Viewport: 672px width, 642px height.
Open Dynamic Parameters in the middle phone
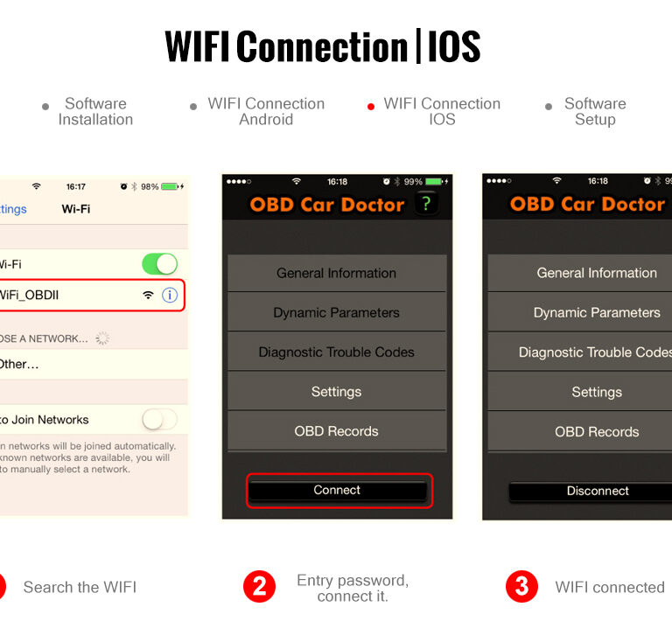[x=337, y=312]
